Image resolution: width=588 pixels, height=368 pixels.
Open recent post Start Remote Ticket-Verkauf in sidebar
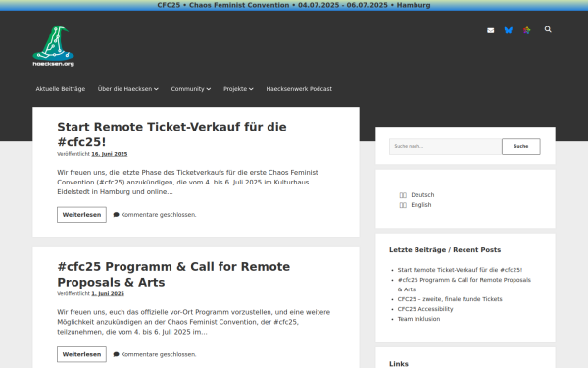pyautogui.click(x=460, y=270)
